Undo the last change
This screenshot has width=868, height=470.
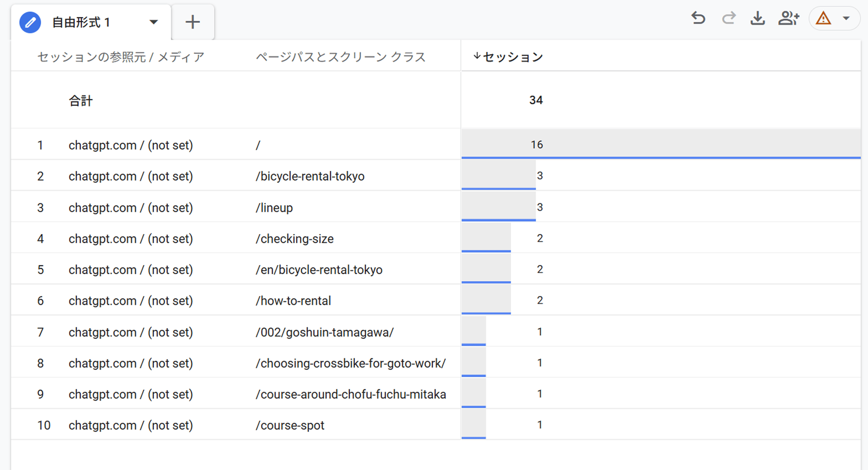[698, 18]
